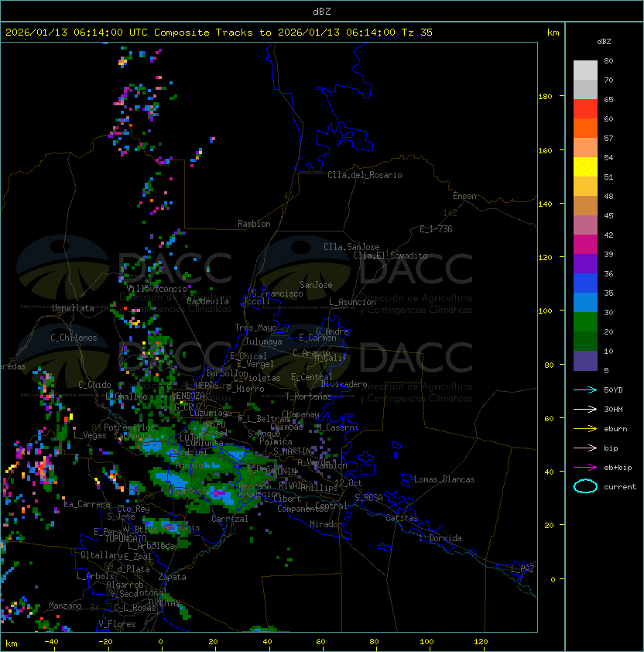This screenshot has width=644, height=652.
Task: Click the Tulumaya label
Action: [264, 341]
